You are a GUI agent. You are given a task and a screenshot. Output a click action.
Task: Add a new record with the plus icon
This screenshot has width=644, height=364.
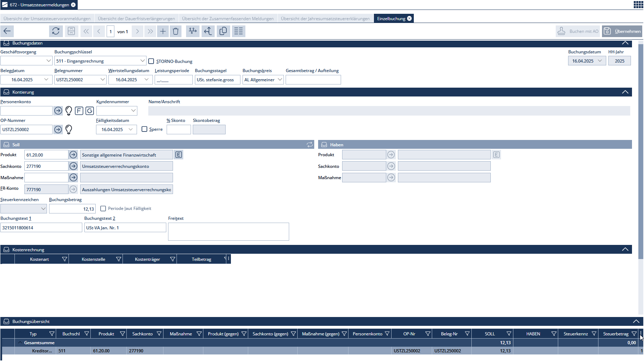click(x=163, y=31)
